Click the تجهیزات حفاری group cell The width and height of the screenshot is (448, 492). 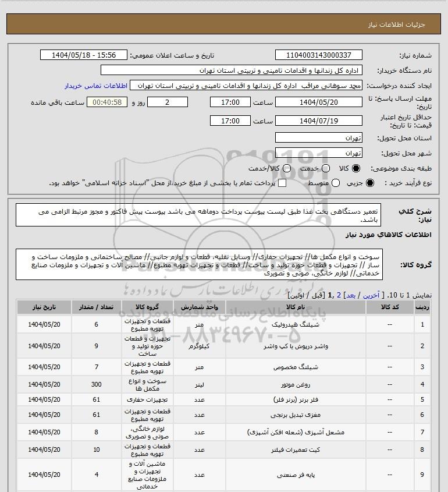click(x=147, y=400)
